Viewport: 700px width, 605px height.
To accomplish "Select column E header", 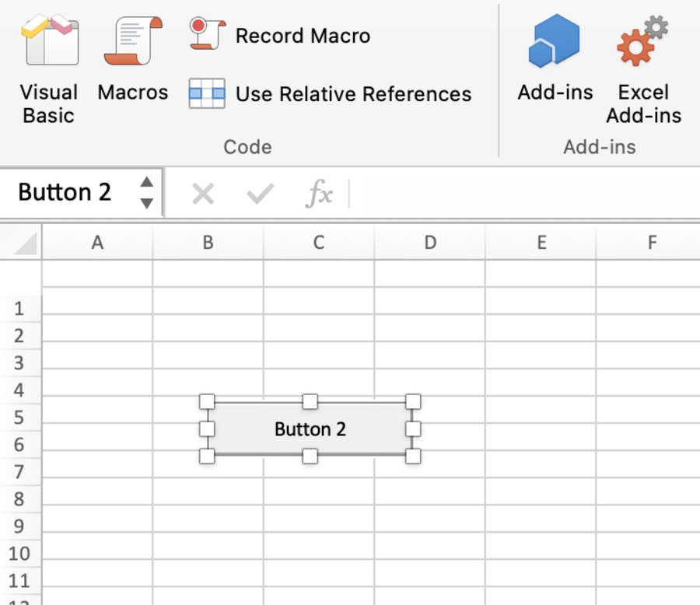I will (541, 243).
